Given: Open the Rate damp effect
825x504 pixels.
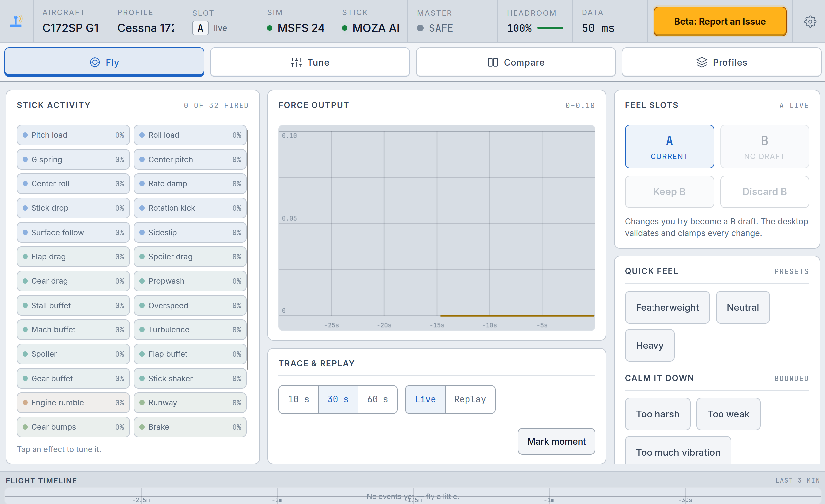Looking at the screenshot, I should pos(190,184).
